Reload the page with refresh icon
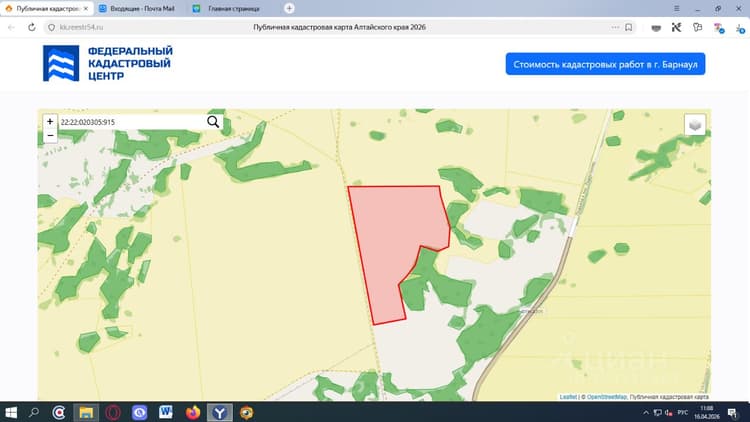The width and height of the screenshot is (750, 422). [x=32, y=27]
